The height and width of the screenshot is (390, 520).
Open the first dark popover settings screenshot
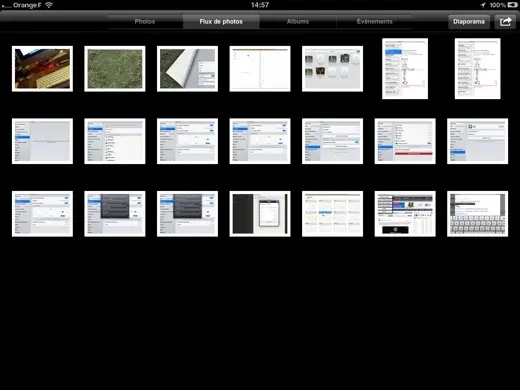click(115, 214)
